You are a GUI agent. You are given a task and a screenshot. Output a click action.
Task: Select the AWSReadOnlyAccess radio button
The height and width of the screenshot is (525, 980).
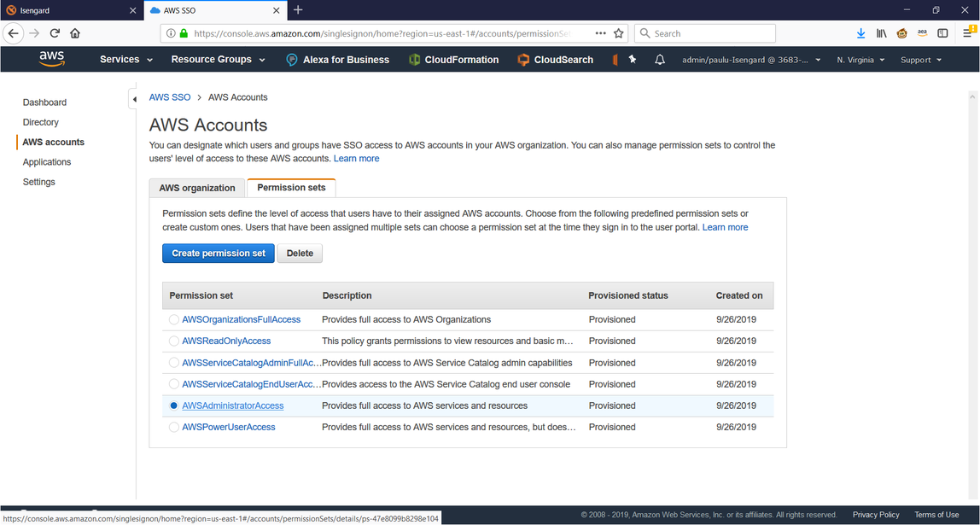(174, 341)
